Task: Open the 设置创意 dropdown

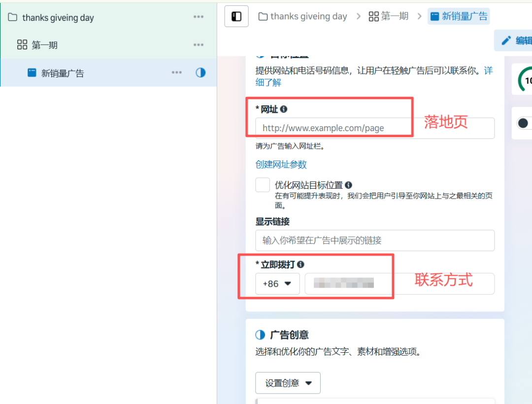Action: click(288, 383)
